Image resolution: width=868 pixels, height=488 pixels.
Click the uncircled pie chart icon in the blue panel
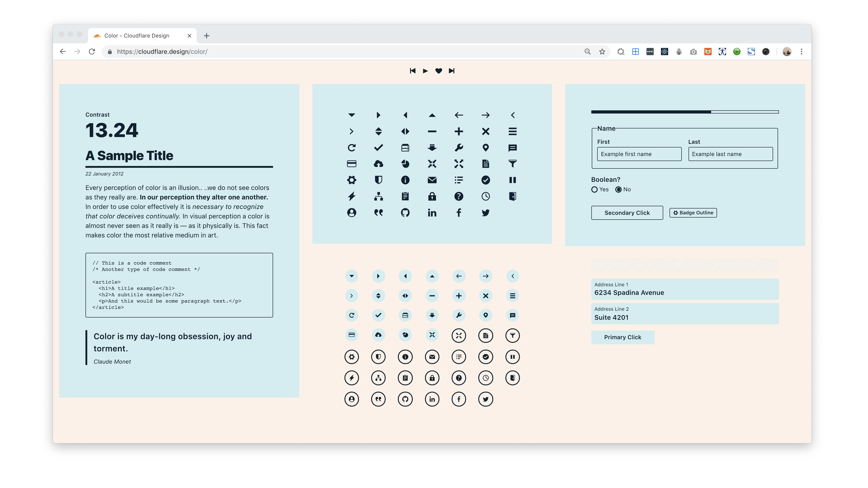[x=405, y=164]
